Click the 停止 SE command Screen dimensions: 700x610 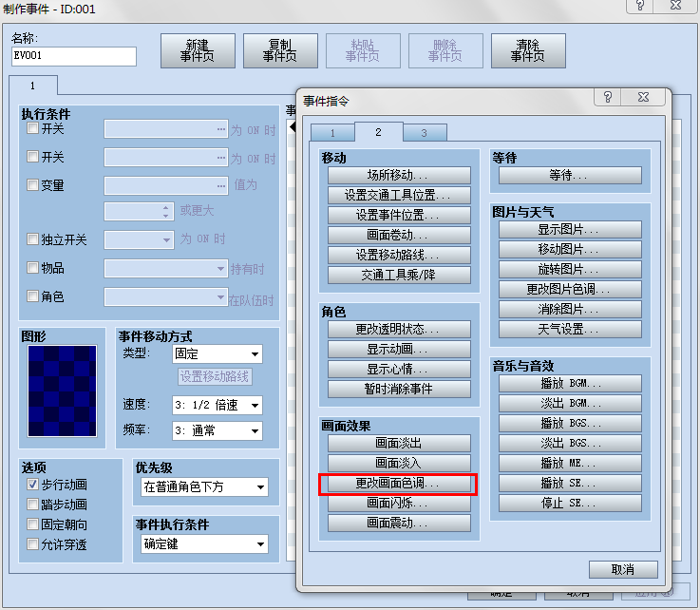570,504
